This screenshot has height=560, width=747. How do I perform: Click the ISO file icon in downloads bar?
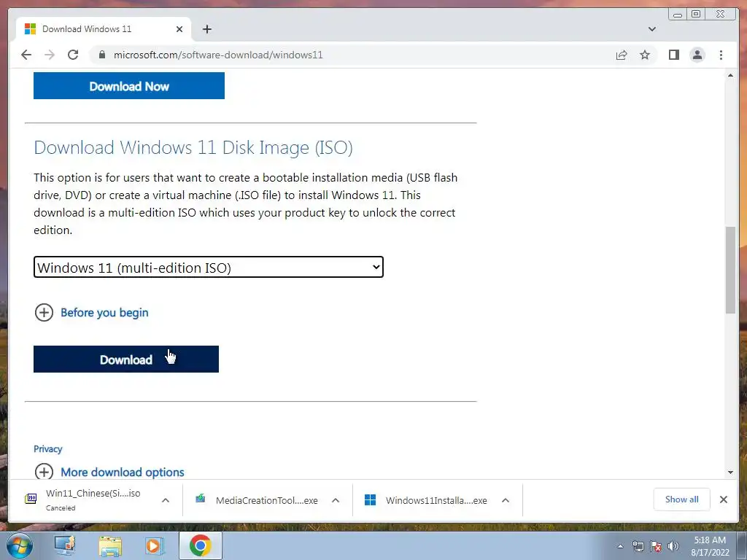tap(31, 499)
